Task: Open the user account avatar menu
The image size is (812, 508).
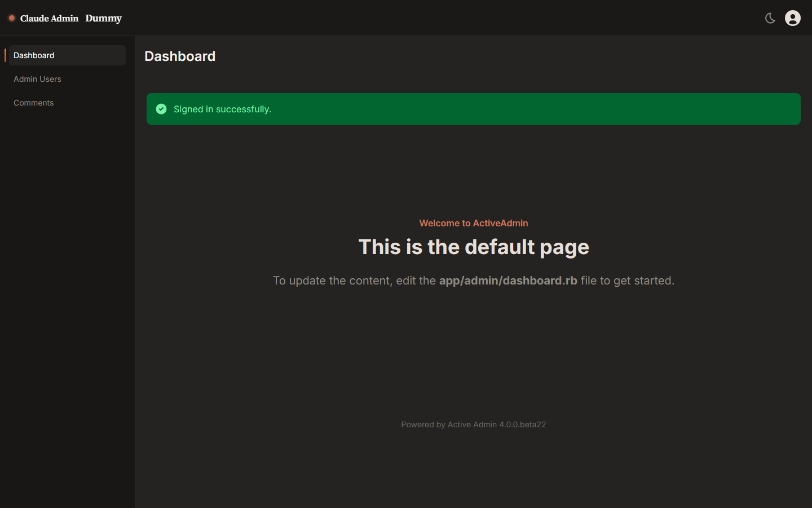Action: (793, 18)
